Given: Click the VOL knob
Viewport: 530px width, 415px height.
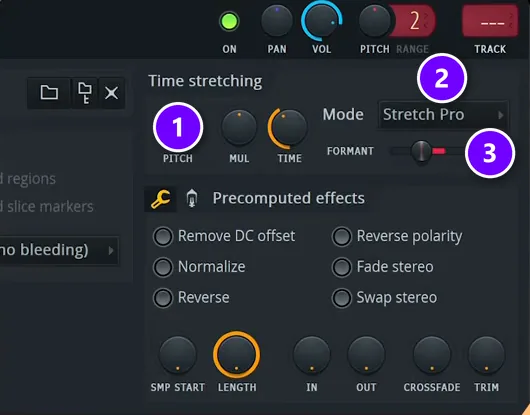Looking at the screenshot, I should [x=321, y=21].
